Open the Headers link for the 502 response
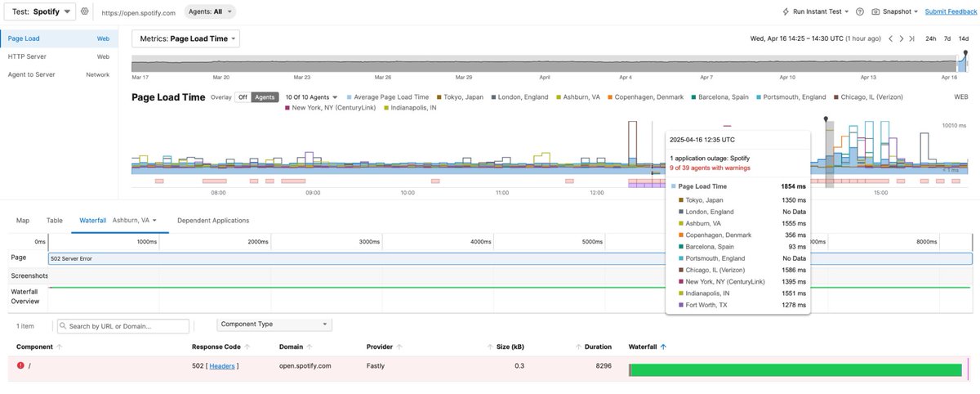The image size is (980, 394). [222, 365]
